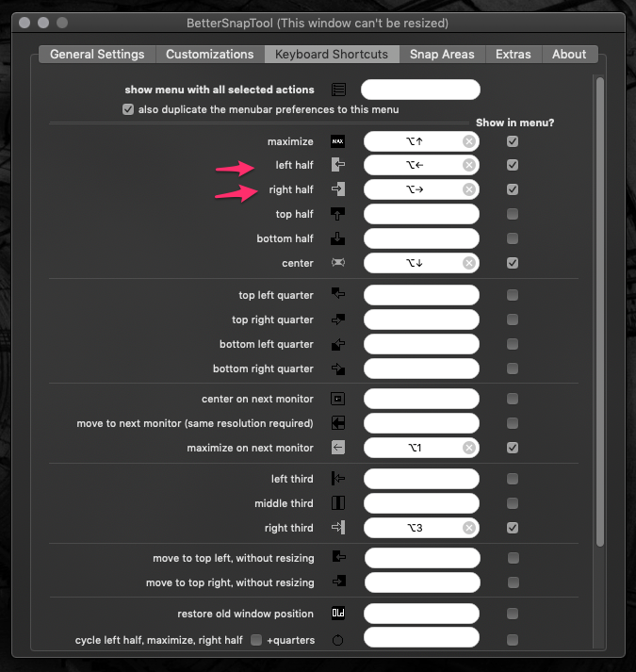Click the show menu list icon

(338, 90)
